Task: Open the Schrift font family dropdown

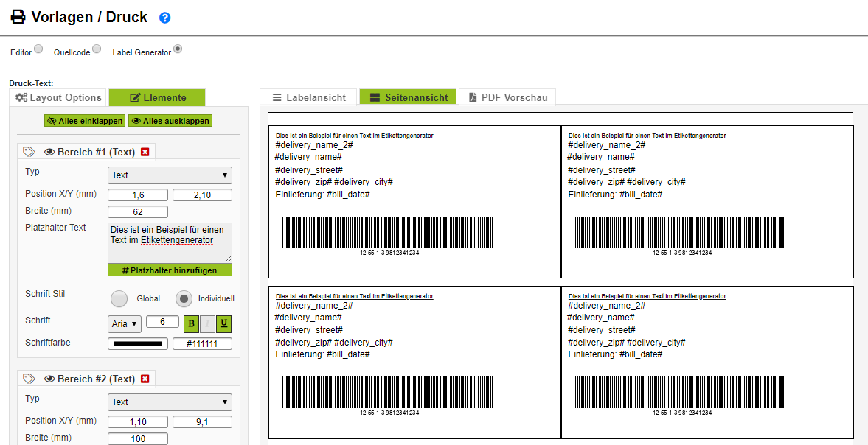Action: point(125,324)
